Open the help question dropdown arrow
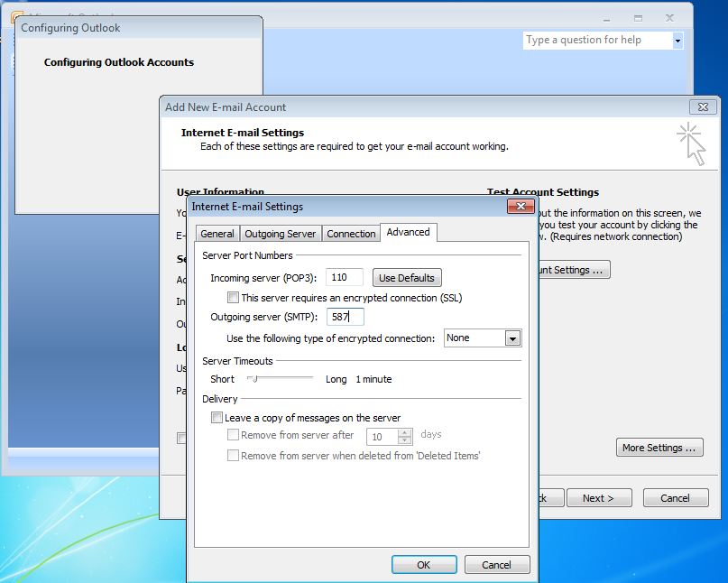728x583 pixels. pyautogui.click(x=677, y=41)
